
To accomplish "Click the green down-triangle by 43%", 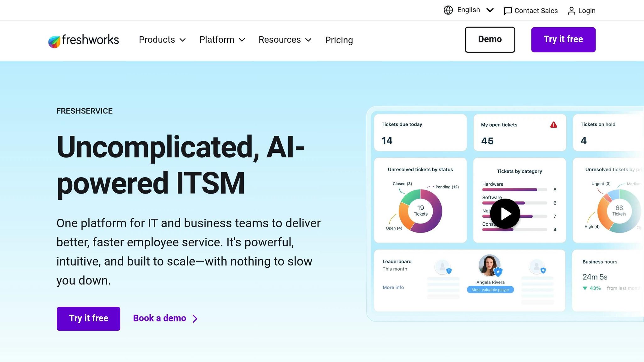I will tap(585, 288).
